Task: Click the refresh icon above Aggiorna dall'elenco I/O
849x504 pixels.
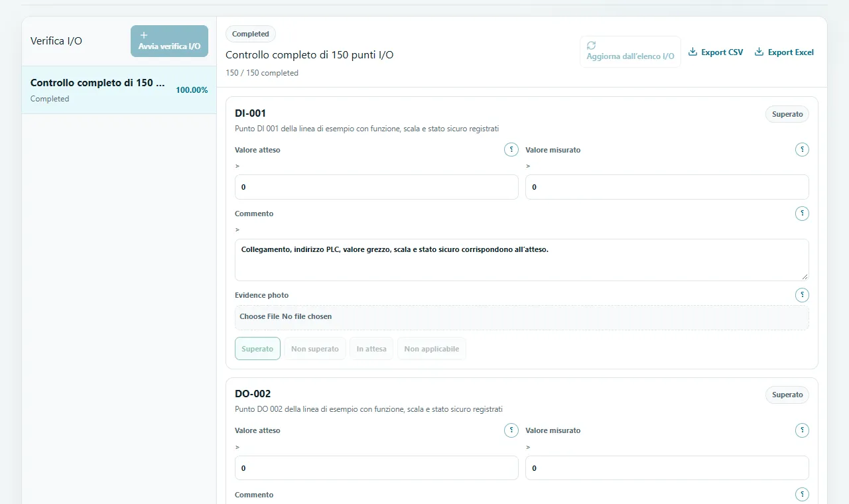Action: (x=592, y=45)
